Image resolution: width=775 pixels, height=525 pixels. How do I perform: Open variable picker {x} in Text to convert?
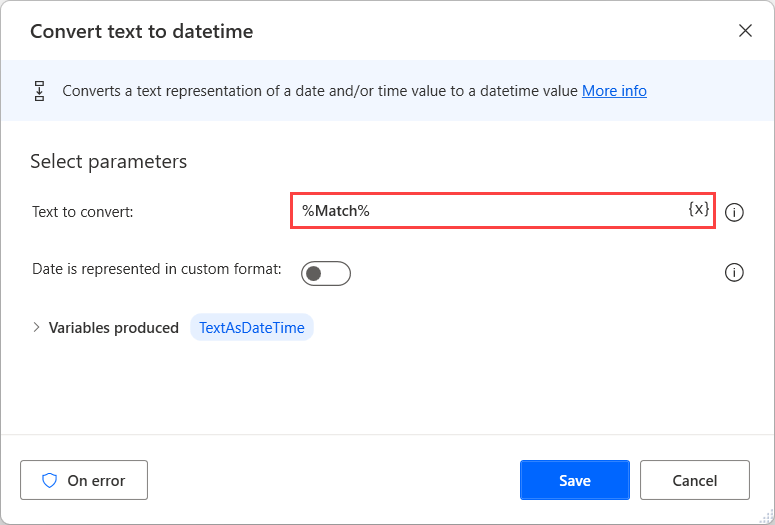coord(698,209)
